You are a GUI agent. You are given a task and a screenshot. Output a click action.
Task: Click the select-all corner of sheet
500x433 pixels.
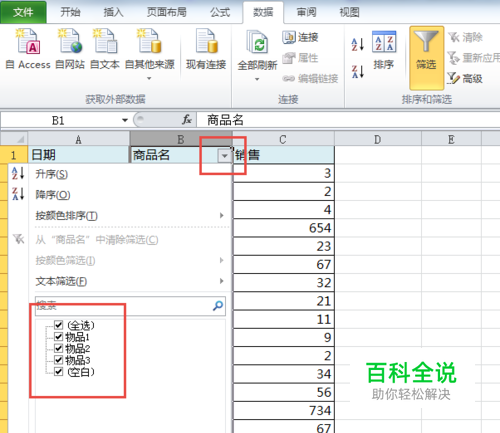[14, 139]
